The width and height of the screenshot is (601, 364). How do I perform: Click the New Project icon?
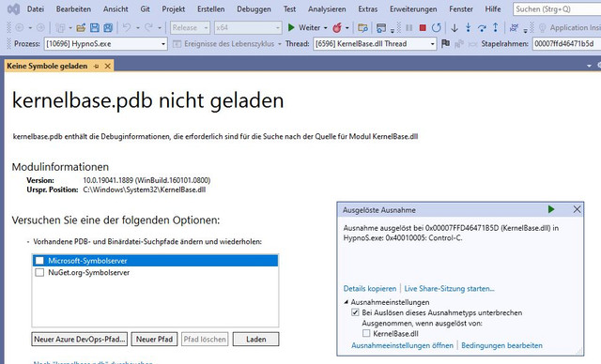[60, 27]
